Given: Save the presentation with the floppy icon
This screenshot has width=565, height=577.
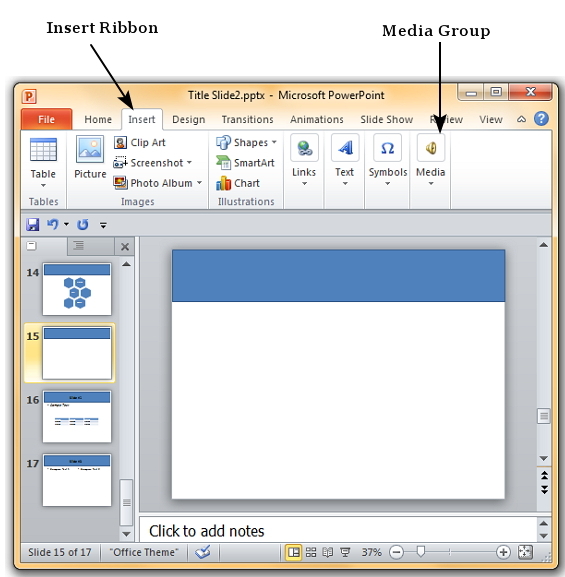Looking at the screenshot, I should 33,224.
